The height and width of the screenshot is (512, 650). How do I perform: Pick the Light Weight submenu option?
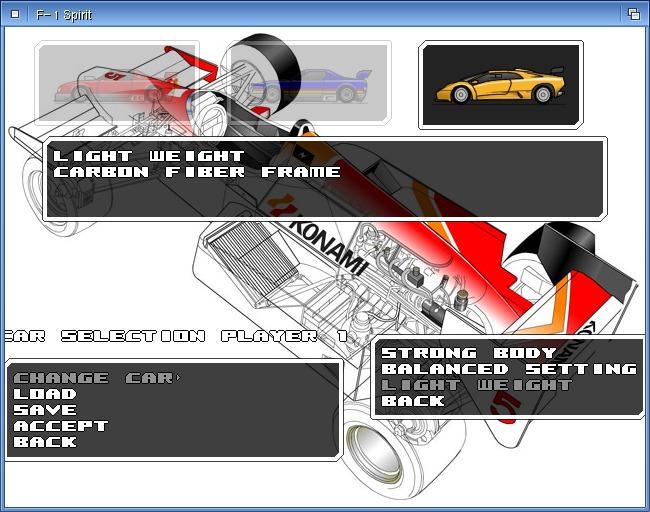(x=476, y=385)
